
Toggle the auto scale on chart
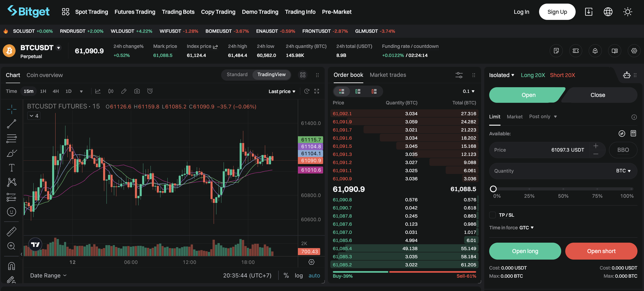click(314, 275)
